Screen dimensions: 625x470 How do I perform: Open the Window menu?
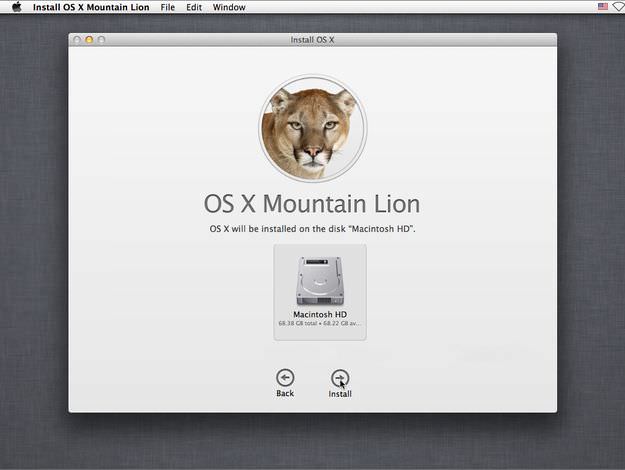229,7
